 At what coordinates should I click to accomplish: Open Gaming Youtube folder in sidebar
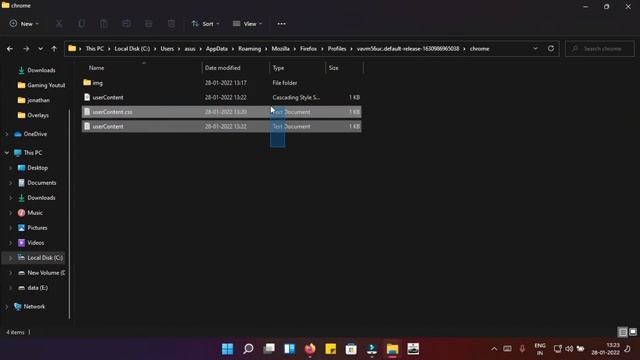point(42,85)
